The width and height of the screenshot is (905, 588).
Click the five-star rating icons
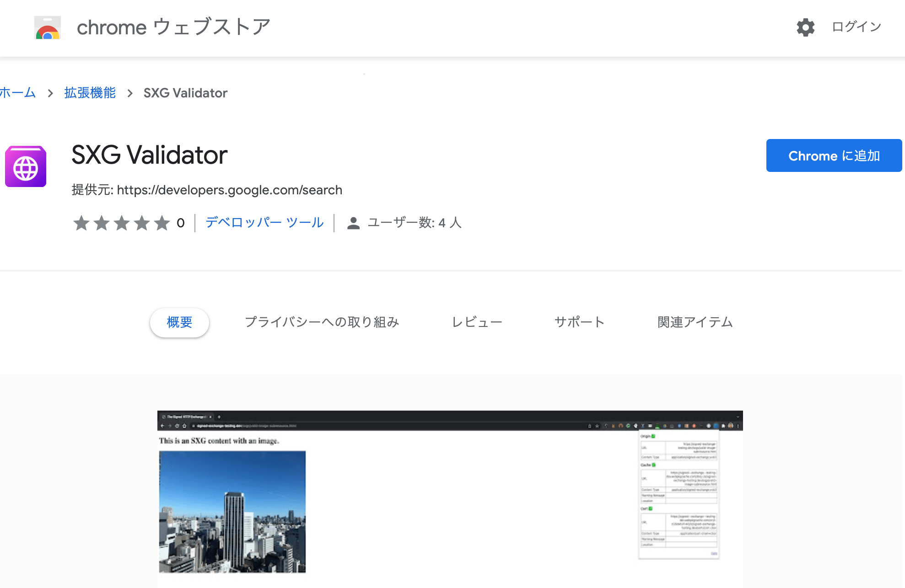point(122,223)
